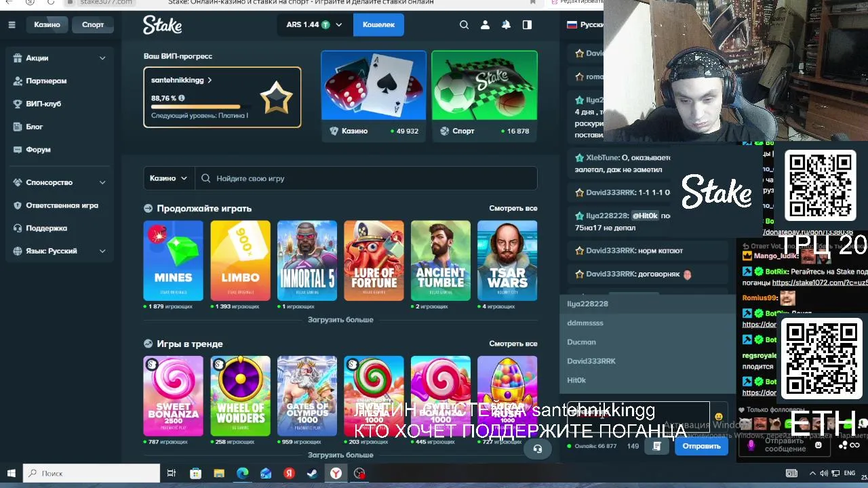868x488 pixels.
Task: Switch to the Казино tab
Action: 47,24
